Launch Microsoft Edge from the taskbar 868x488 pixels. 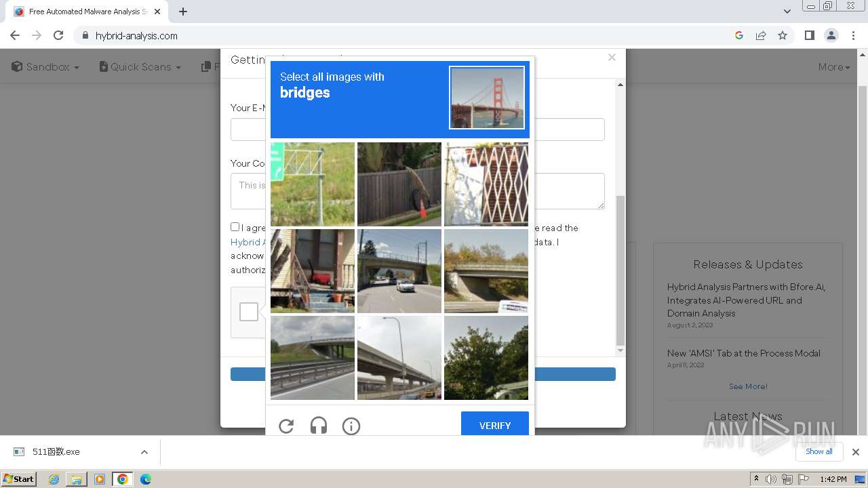point(146,479)
